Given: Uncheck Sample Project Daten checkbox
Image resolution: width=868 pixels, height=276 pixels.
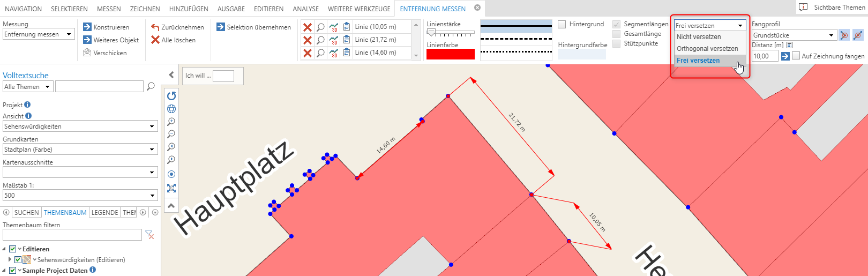Looking at the screenshot, I should point(13,271).
